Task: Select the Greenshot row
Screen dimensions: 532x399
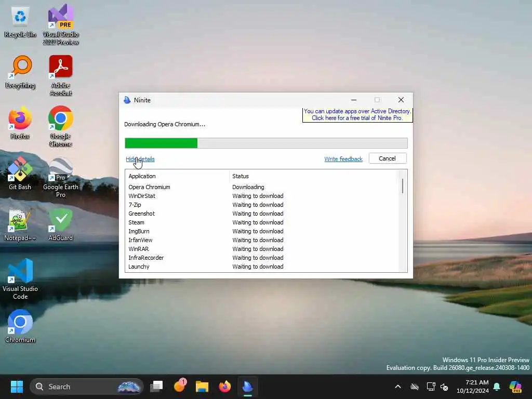Action: (x=261, y=214)
